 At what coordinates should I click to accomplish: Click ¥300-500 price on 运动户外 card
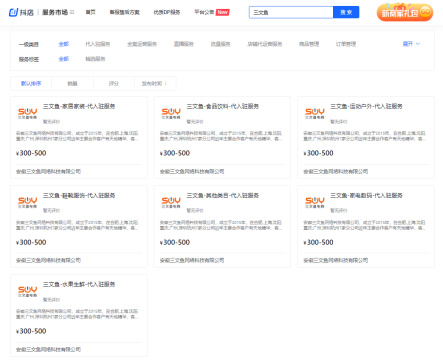pyautogui.click(x=318, y=153)
